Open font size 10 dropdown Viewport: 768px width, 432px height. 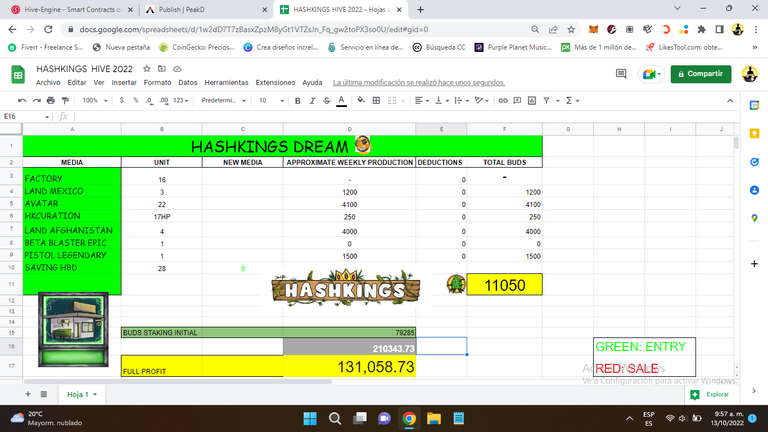271,100
